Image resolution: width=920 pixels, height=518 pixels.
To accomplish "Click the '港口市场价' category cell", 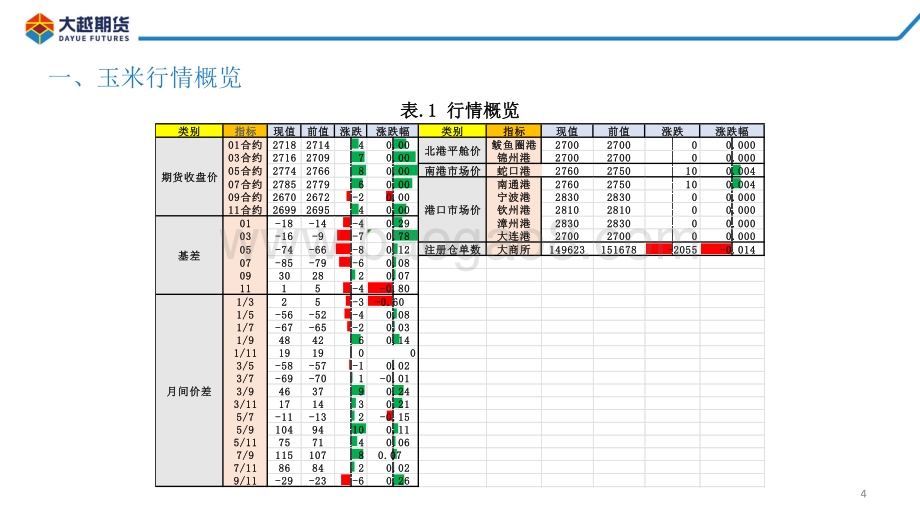I will coord(452,210).
